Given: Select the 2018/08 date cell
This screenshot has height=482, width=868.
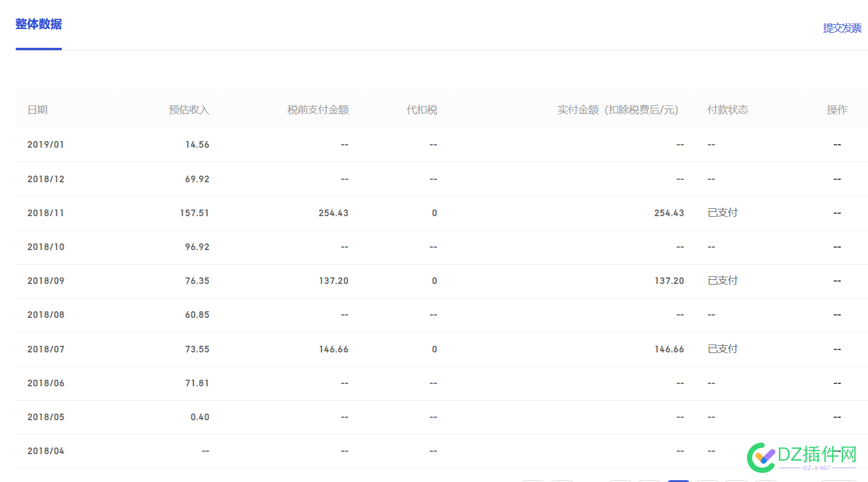Looking at the screenshot, I should tap(45, 315).
